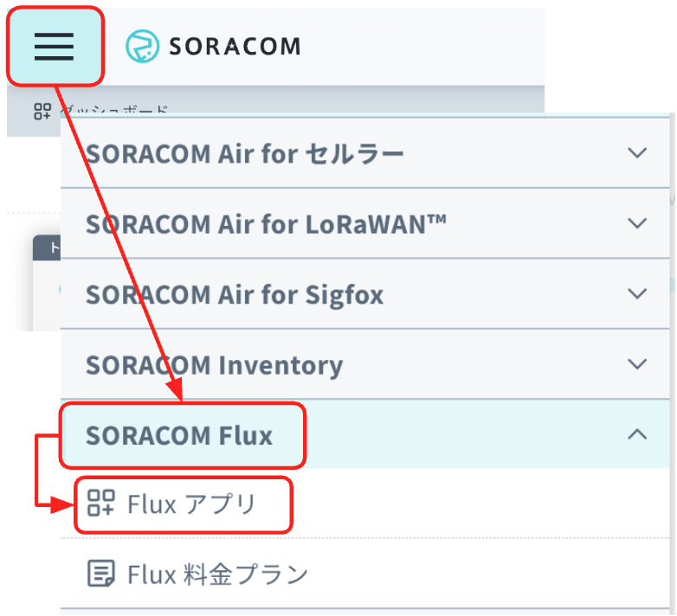The height and width of the screenshot is (616, 677).
Task: Click the dashboard grid icon
Action: [x=42, y=111]
